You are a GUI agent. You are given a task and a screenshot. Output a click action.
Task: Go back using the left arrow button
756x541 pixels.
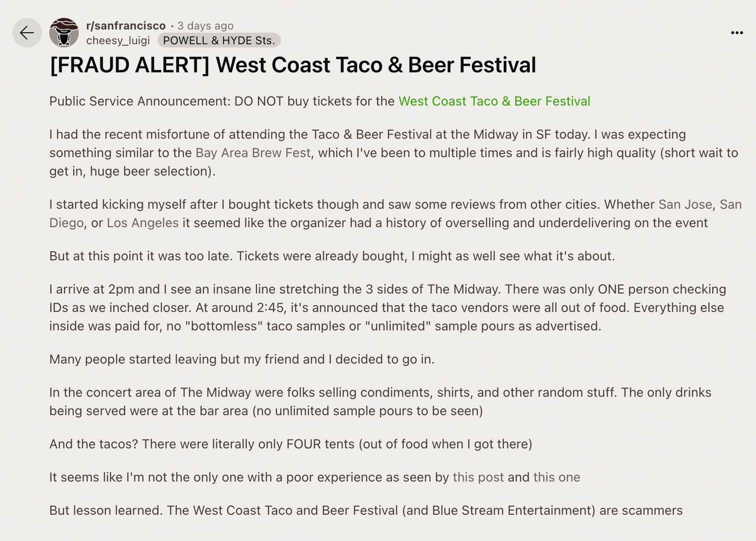(27, 33)
